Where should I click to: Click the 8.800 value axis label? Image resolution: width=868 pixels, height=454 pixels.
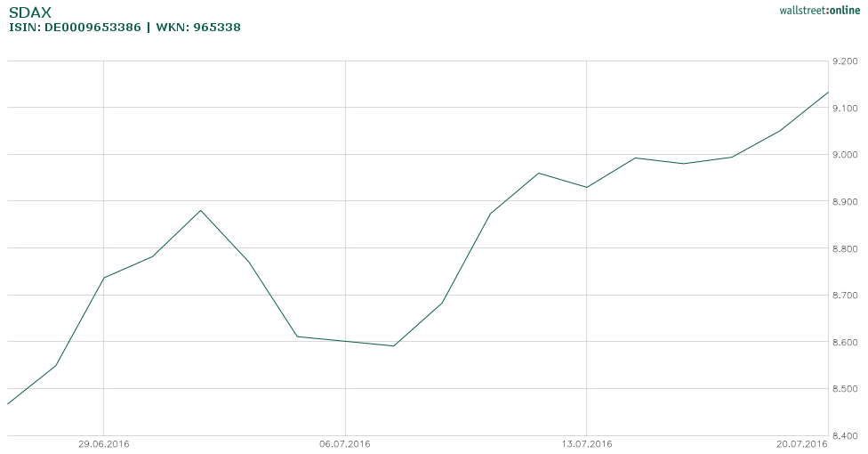[844, 248]
